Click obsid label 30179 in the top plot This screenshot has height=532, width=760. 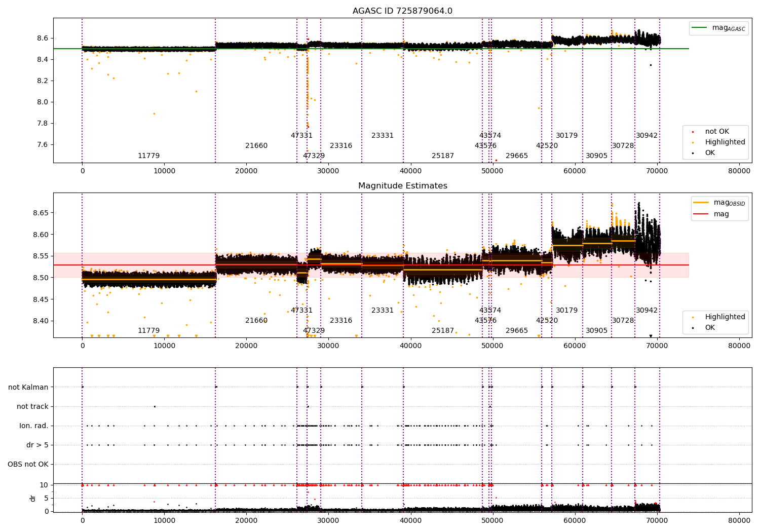point(567,136)
